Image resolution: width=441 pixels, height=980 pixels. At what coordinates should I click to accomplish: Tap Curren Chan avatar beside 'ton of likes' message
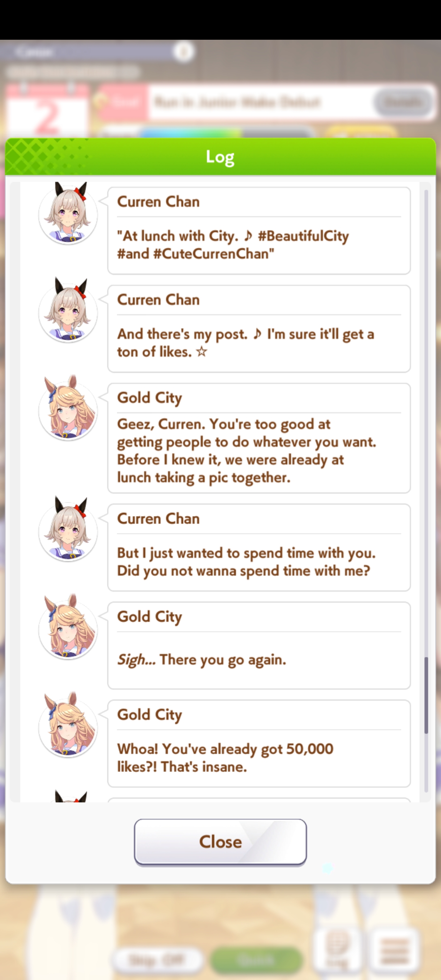68,311
